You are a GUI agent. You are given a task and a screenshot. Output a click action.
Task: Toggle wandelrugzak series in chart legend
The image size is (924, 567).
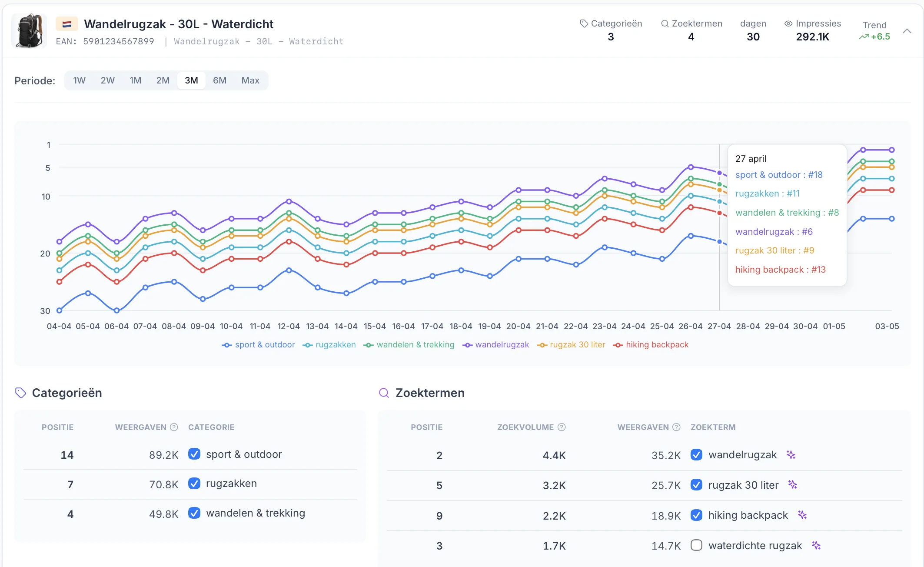click(495, 345)
